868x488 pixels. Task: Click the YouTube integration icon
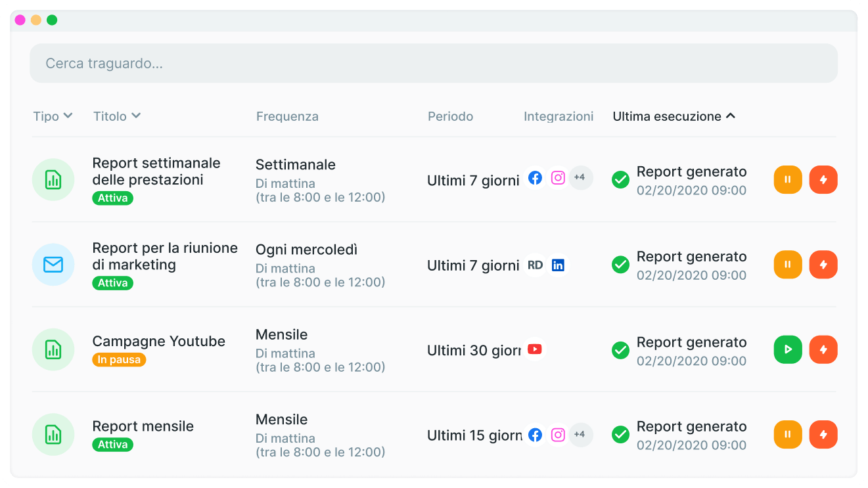pos(535,349)
